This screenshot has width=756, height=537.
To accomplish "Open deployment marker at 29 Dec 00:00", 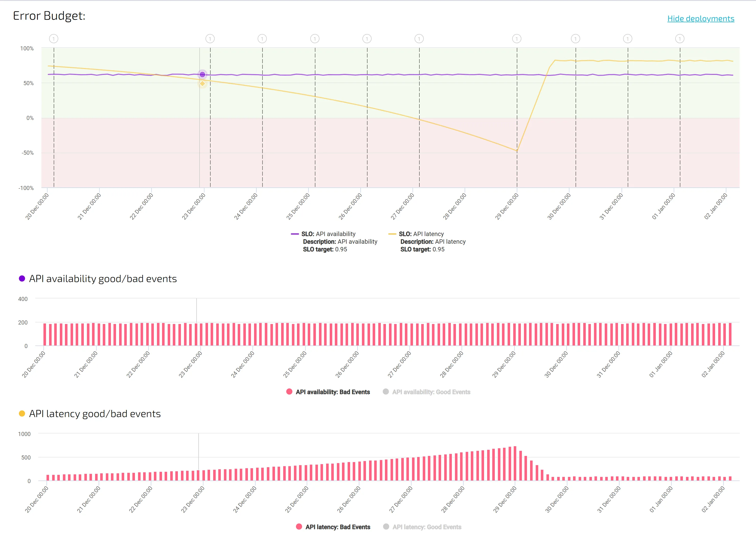I will [517, 39].
